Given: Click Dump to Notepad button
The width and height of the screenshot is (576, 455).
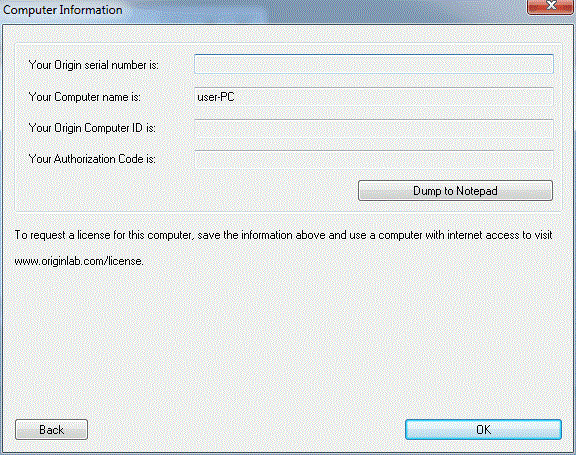Looking at the screenshot, I should tap(455, 191).
